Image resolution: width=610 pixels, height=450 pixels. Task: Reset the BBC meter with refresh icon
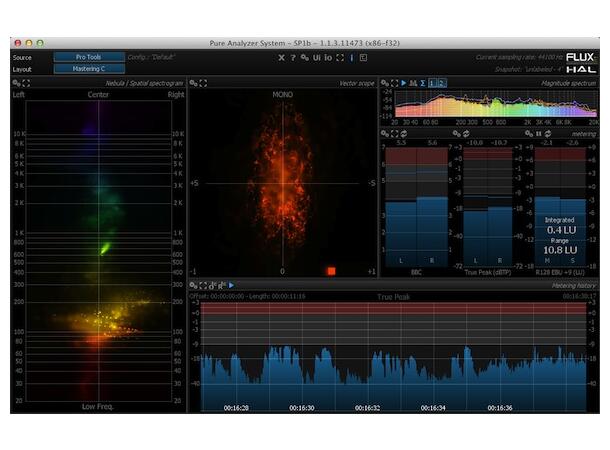point(404,134)
